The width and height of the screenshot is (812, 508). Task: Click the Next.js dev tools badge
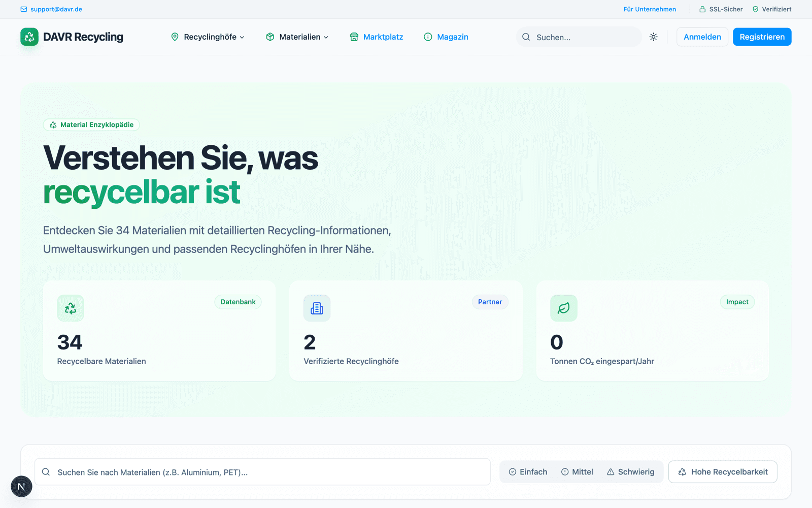(21, 487)
